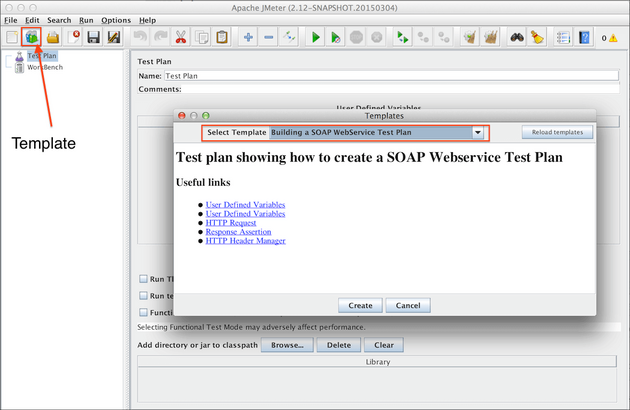Click the Search binoculars icon
Screen dimensions: 630x410
pyautogui.click(x=517, y=38)
